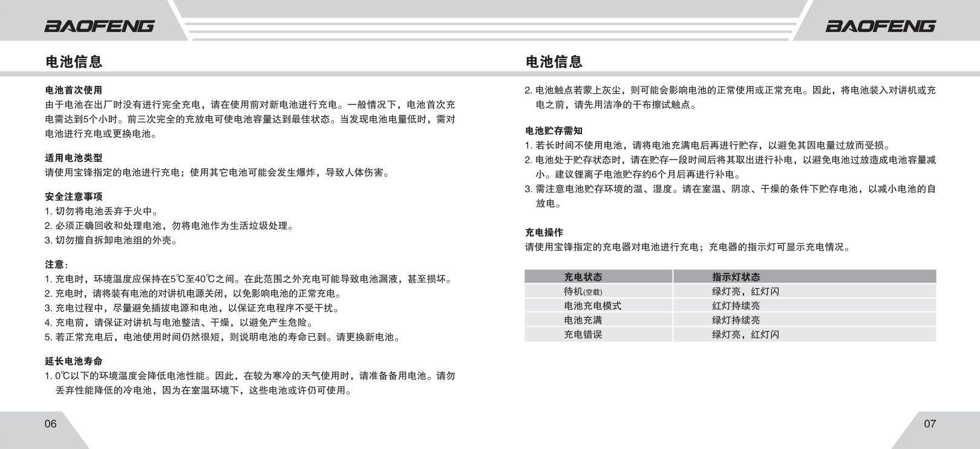Image resolution: width=980 pixels, height=449 pixels.
Task: Click the 电池充满 table cell
Action: (x=583, y=320)
